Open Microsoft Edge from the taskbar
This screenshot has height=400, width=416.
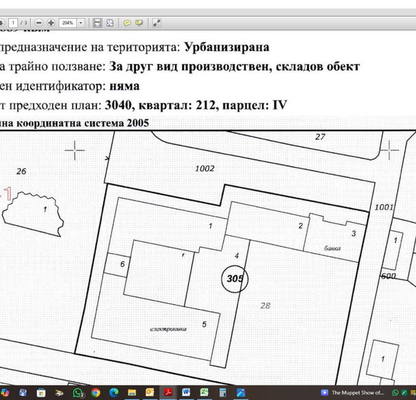pos(114,393)
